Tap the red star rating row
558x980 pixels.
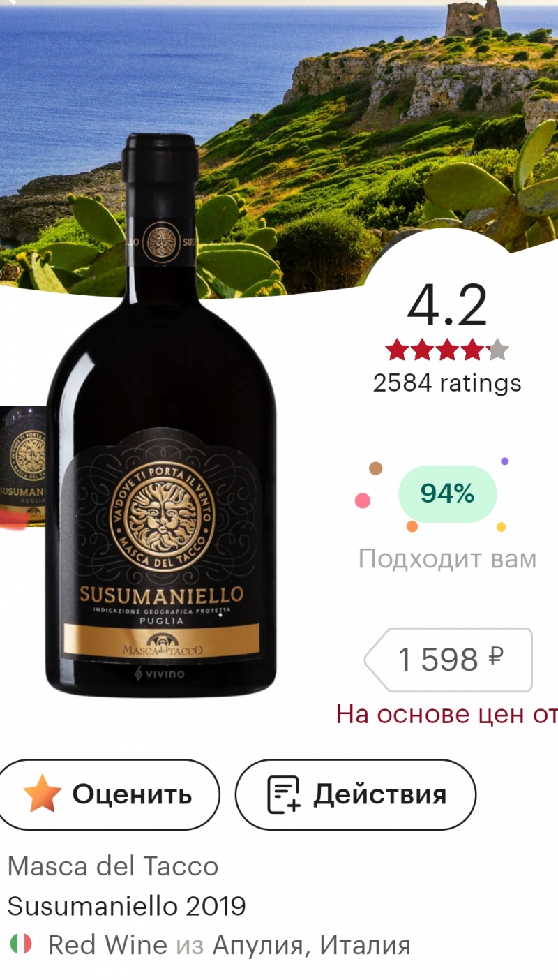point(446,350)
